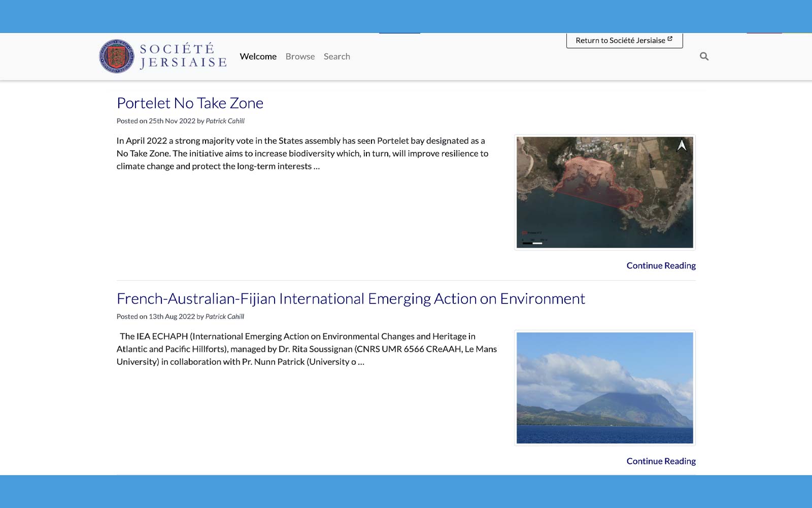Select the Search navigation item
812x508 pixels.
click(336, 56)
